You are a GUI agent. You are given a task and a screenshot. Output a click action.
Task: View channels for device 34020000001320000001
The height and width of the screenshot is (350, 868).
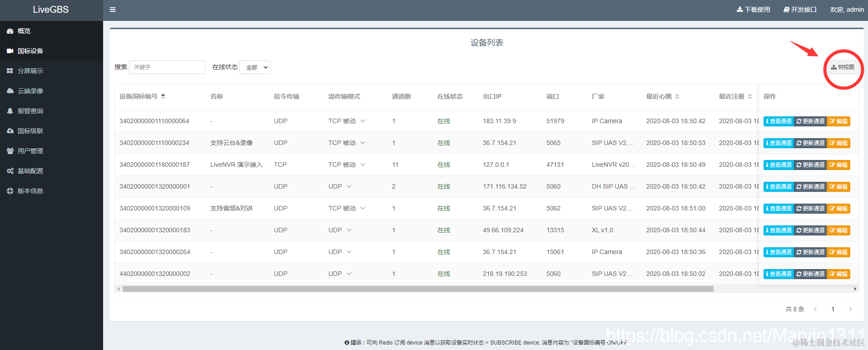tap(779, 187)
